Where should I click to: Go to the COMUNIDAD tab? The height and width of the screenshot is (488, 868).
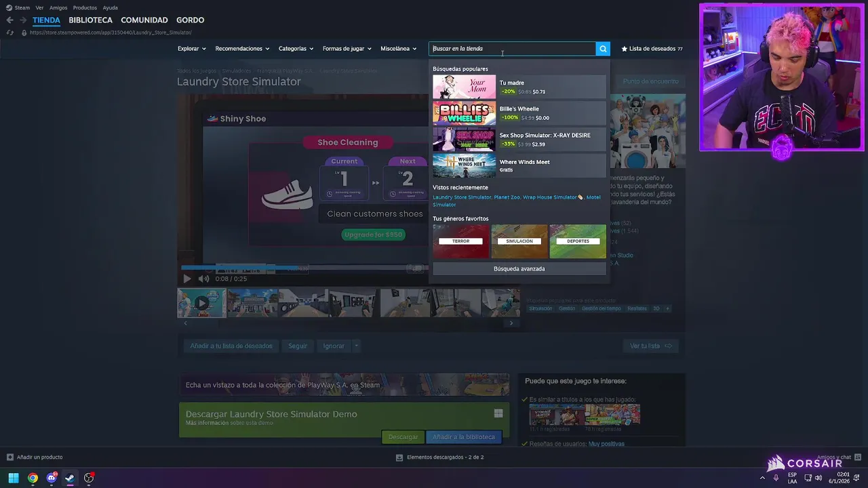[x=144, y=20]
